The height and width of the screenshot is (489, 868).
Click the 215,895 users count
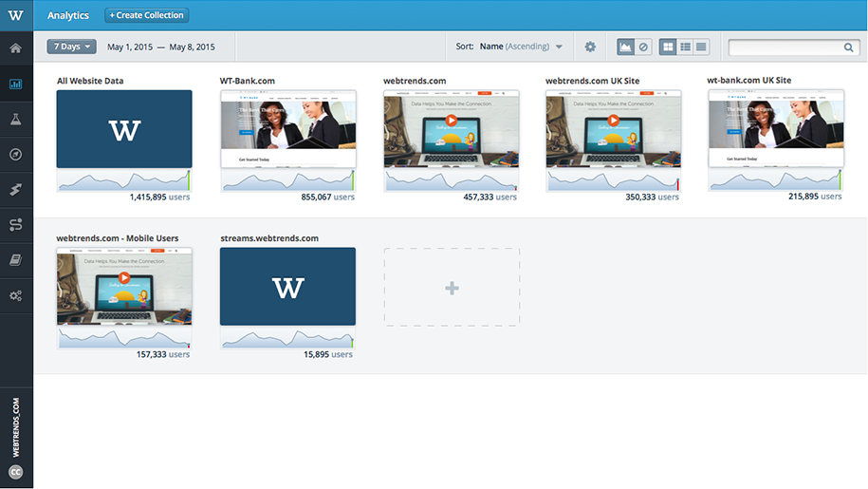point(815,197)
